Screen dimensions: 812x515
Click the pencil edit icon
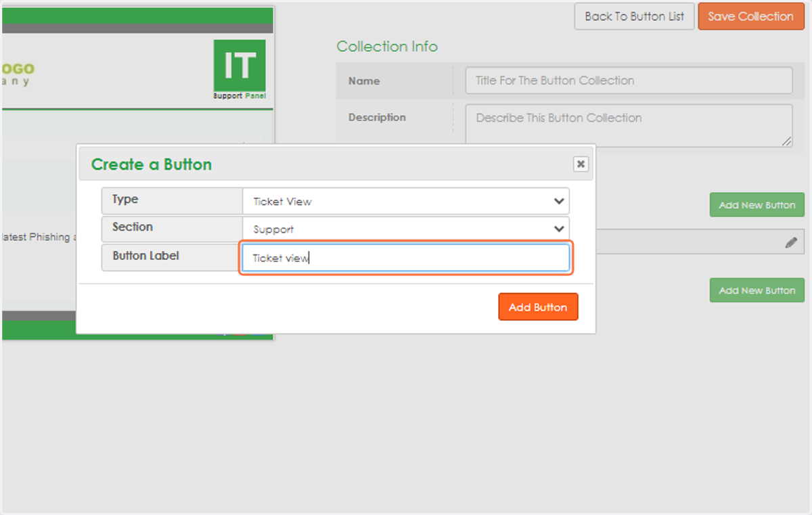tap(790, 242)
